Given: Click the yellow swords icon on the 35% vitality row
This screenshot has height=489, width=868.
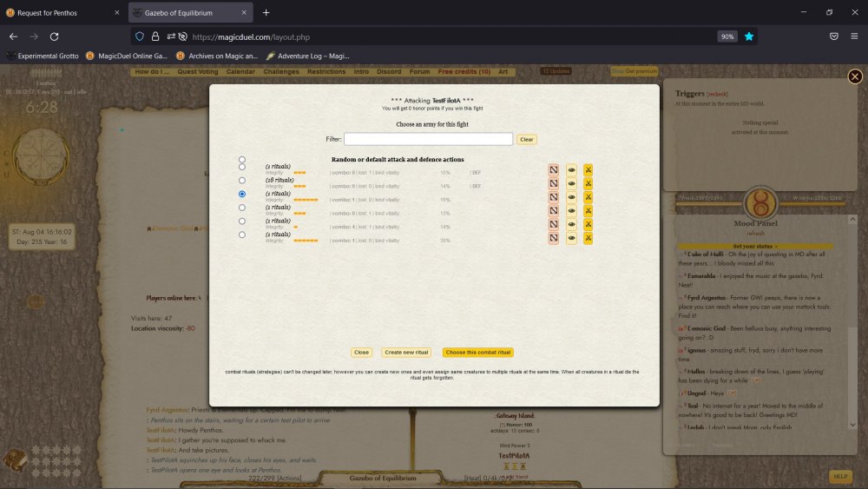Looking at the screenshot, I should [x=588, y=238].
